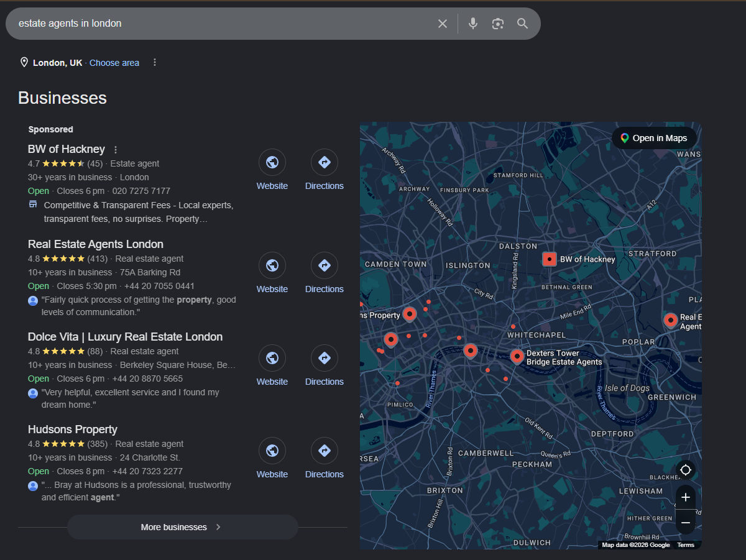Click the ISLINGTON label on the map

pyautogui.click(x=468, y=265)
